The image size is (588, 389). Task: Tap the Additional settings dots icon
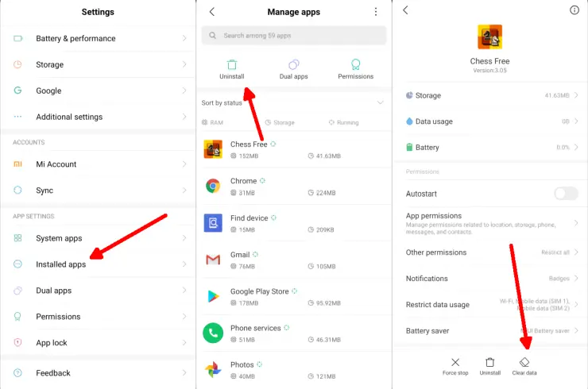(17, 117)
